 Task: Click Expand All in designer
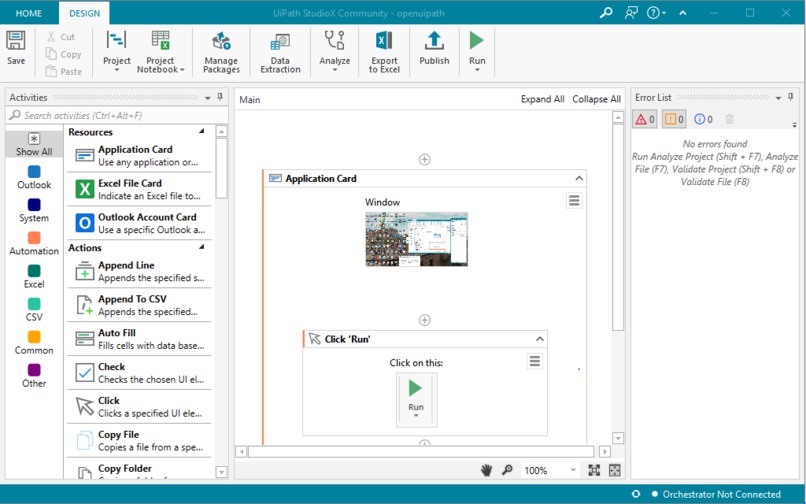click(542, 99)
